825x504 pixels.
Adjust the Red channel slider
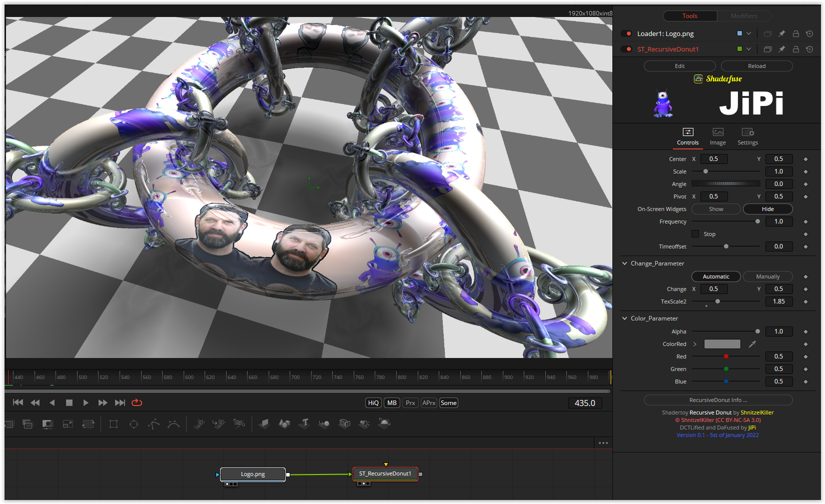726,356
